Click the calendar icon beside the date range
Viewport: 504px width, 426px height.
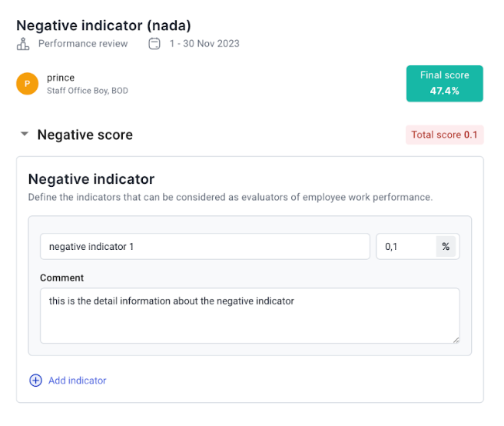(154, 44)
